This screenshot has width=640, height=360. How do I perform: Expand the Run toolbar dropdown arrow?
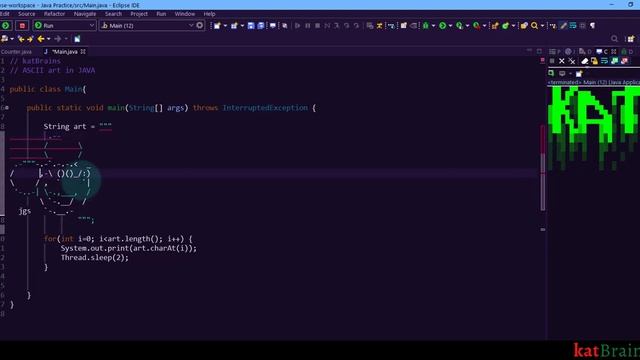(450, 26)
